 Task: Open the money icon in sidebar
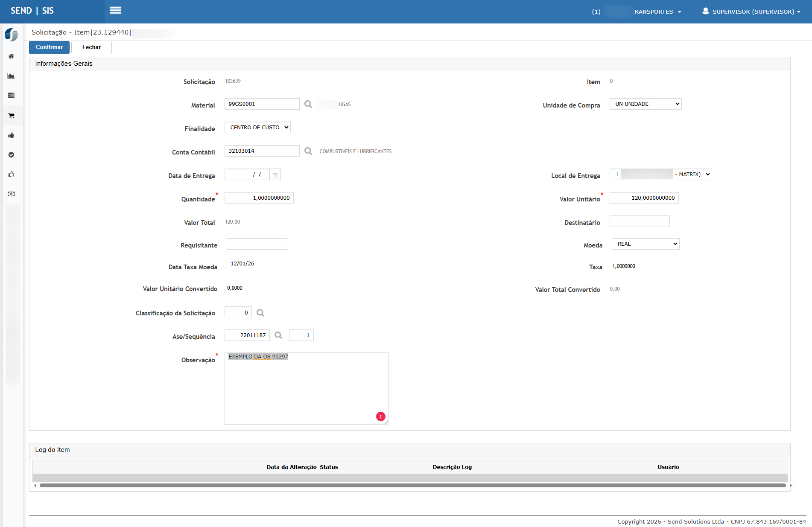coord(12,194)
